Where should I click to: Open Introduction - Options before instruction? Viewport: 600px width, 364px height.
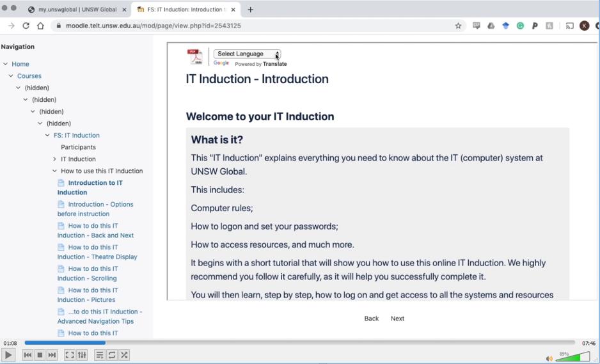(x=95, y=209)
